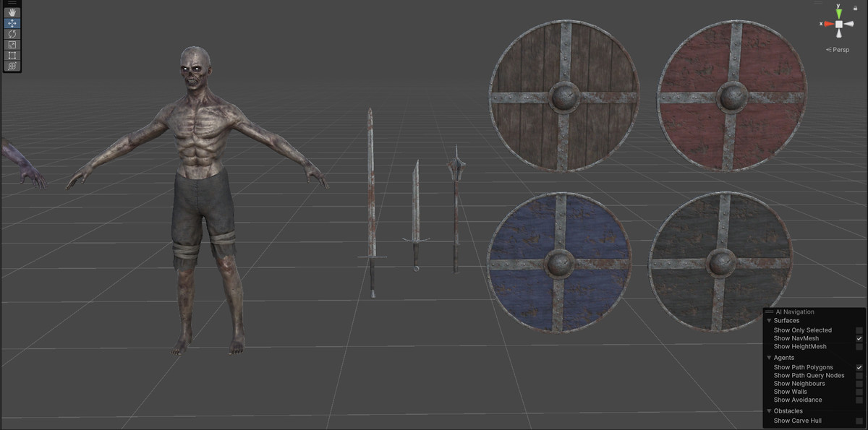This screenshot has height=430, width=868.
Task: Enable Show HeightMesh checkbox
Action: pyautogui.click(x=859, y=347)
